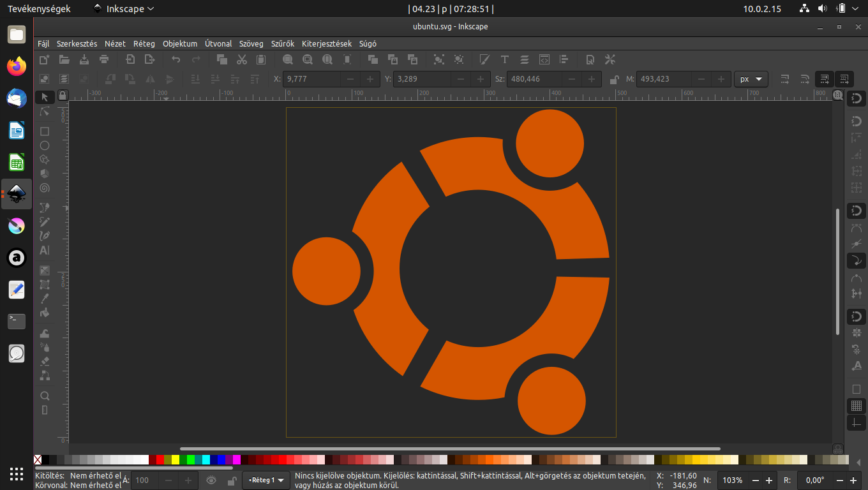
Task: Open Text and Font dialog icon
Action: pyautogui.click(x=504, y=59)
